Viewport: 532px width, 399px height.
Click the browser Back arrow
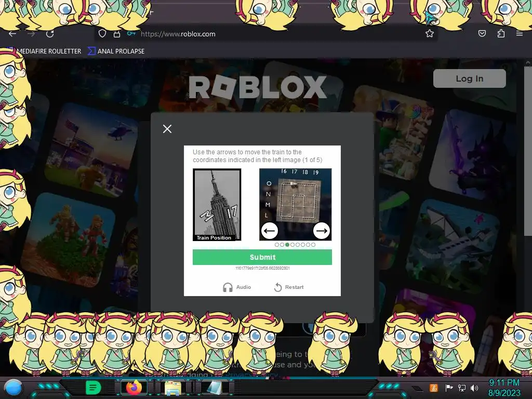click(12, 34)
